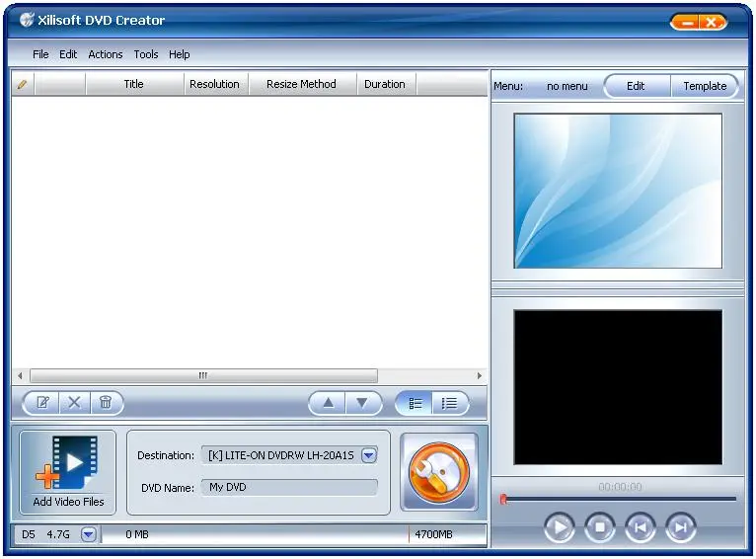Remove selected item with the X icon
Screen dimensions: 756x559
(x=74, y=403)
